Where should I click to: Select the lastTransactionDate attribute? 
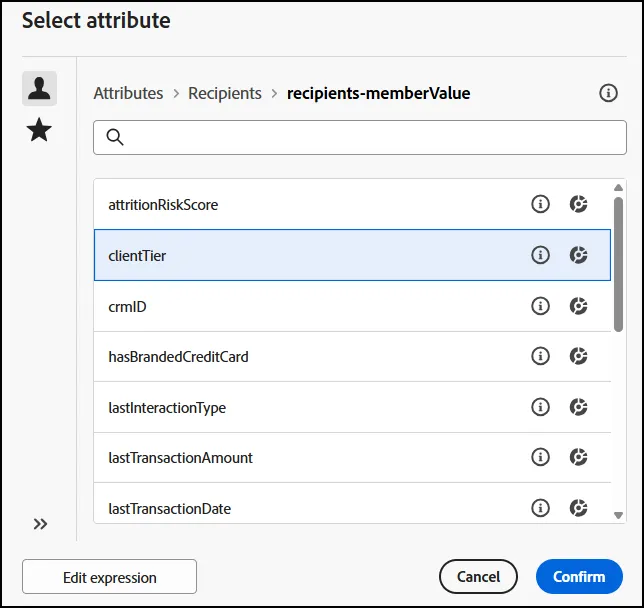click(352, 503)
